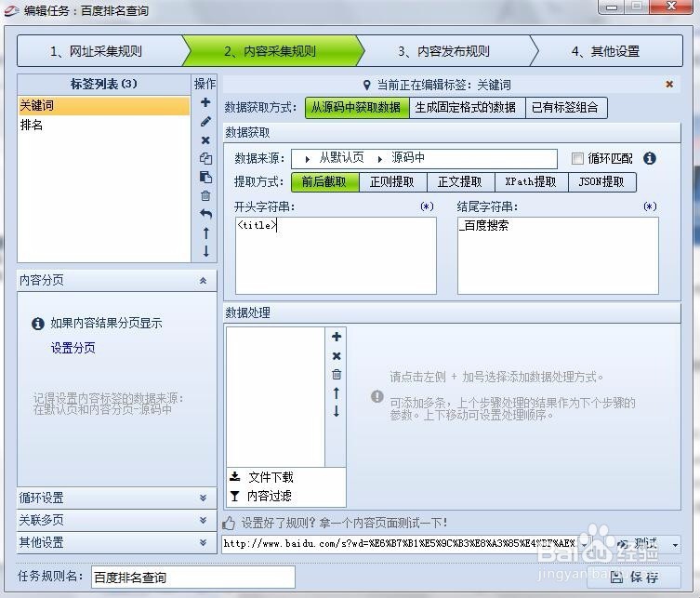Move data processing step down
Screen dimensions: 700x598
337,411
